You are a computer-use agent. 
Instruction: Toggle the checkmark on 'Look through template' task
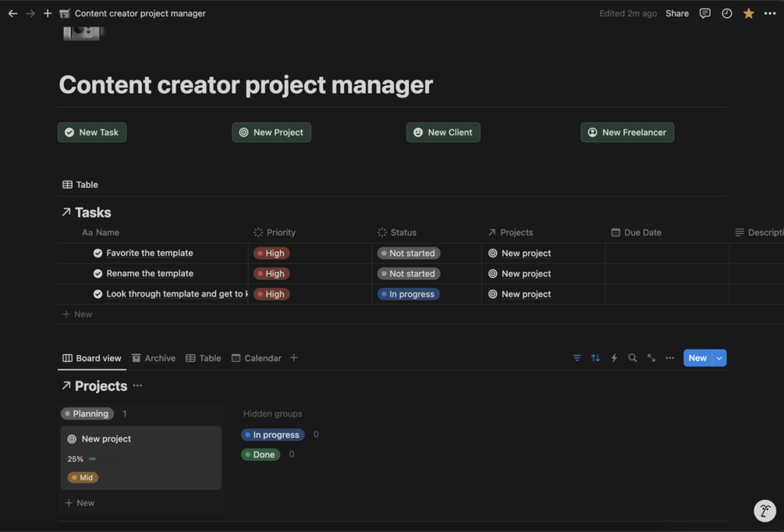click(x=97, y=293)
